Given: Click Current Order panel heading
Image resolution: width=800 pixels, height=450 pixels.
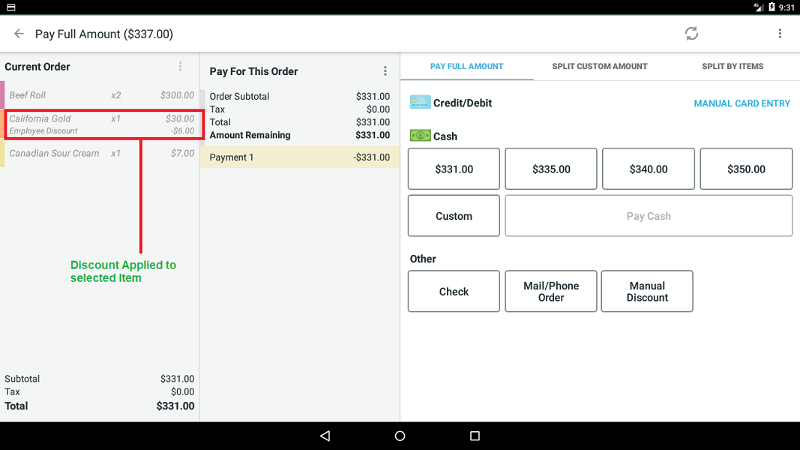Looking at the screenshot, I should click(37, 67).
